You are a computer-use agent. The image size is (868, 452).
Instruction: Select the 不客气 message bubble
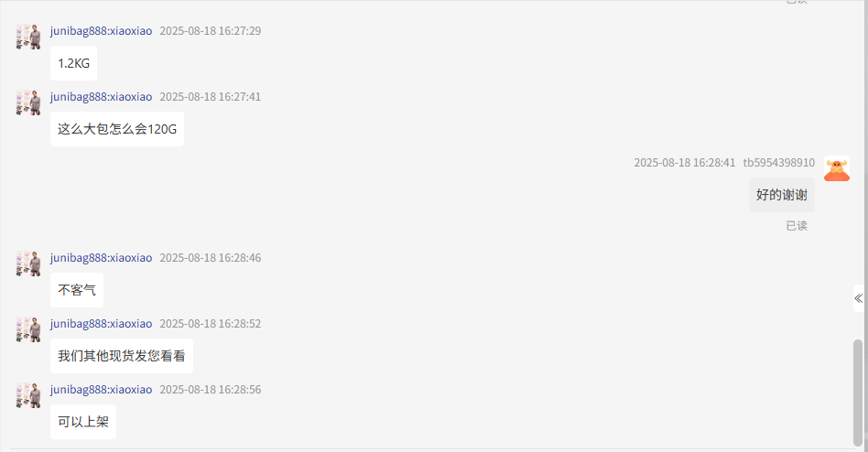76,290
